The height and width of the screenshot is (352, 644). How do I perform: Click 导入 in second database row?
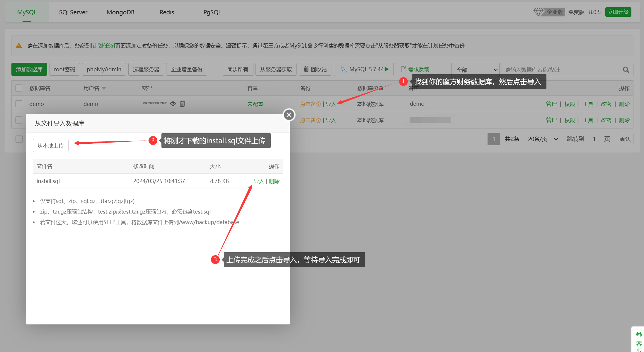pyautogui.click(x=331, y=120)
